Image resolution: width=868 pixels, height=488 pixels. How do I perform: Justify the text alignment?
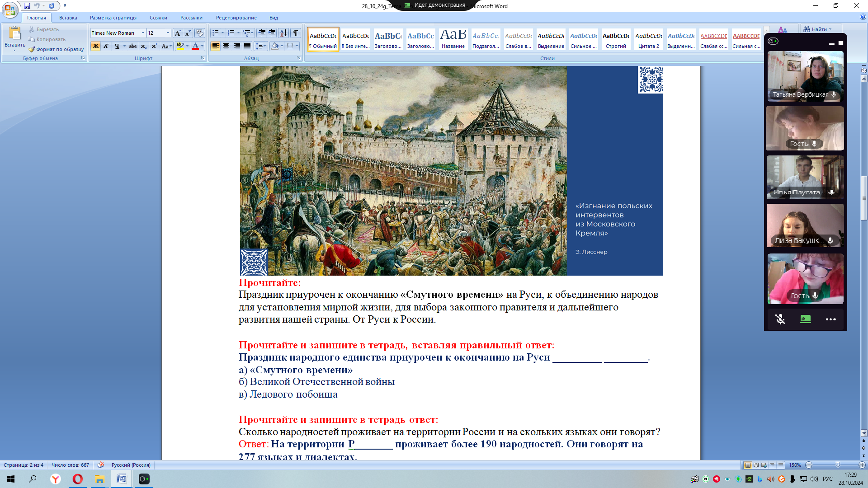247,46
